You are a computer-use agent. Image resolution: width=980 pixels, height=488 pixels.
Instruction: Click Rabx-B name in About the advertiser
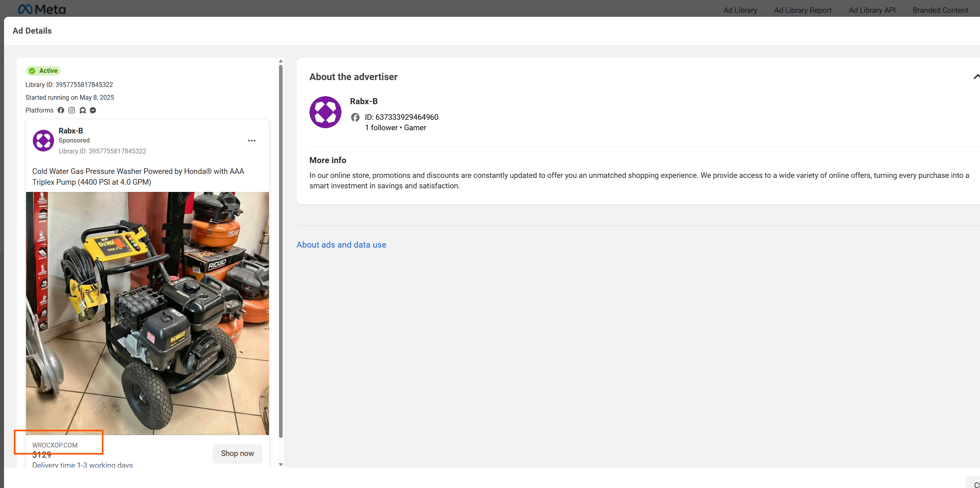coord(364,101)
